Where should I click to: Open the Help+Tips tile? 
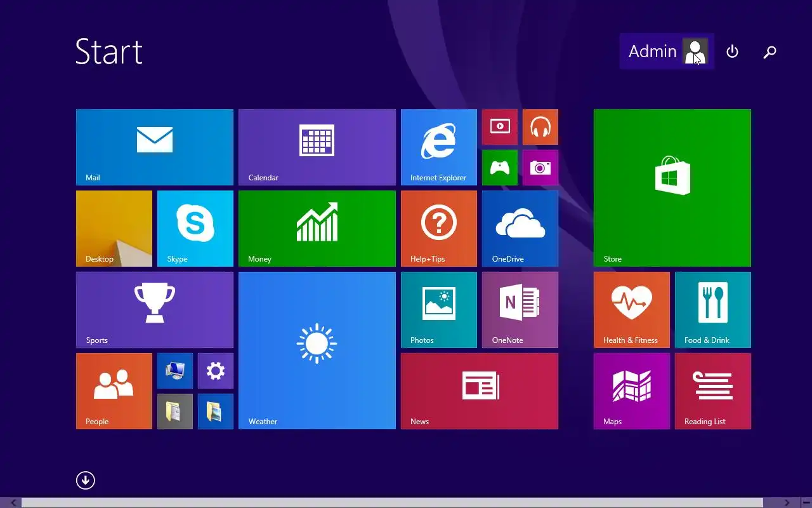(x=439, y=229)
